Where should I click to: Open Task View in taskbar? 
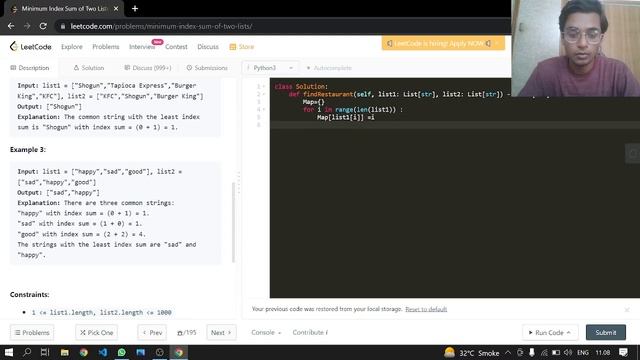(x=45, y=352)
